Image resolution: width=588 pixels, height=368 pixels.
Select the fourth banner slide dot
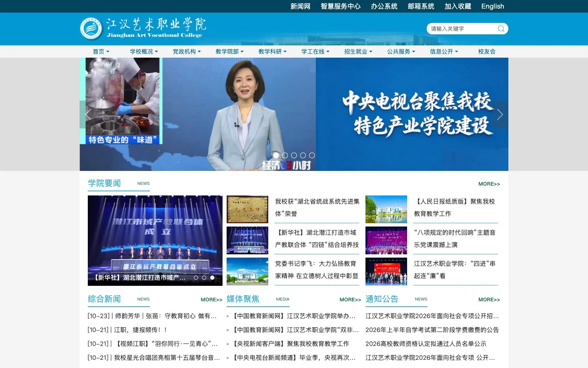click(303, 155)
